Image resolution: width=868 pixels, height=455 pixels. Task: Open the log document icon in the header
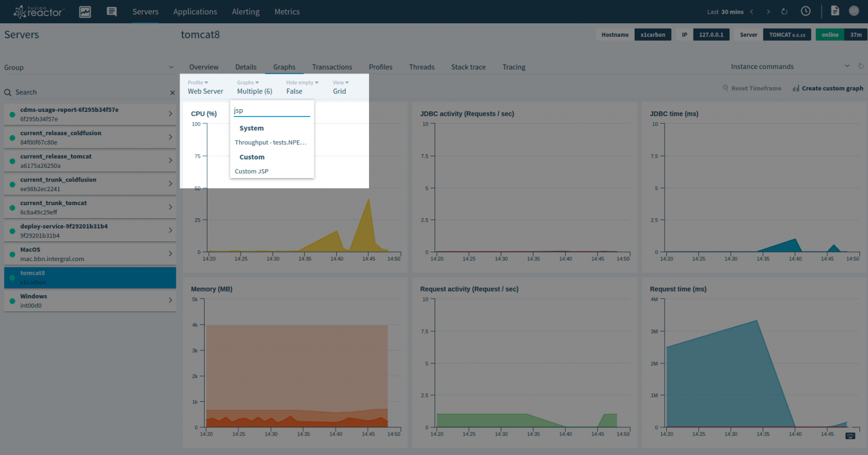click(x=835, y=11)
